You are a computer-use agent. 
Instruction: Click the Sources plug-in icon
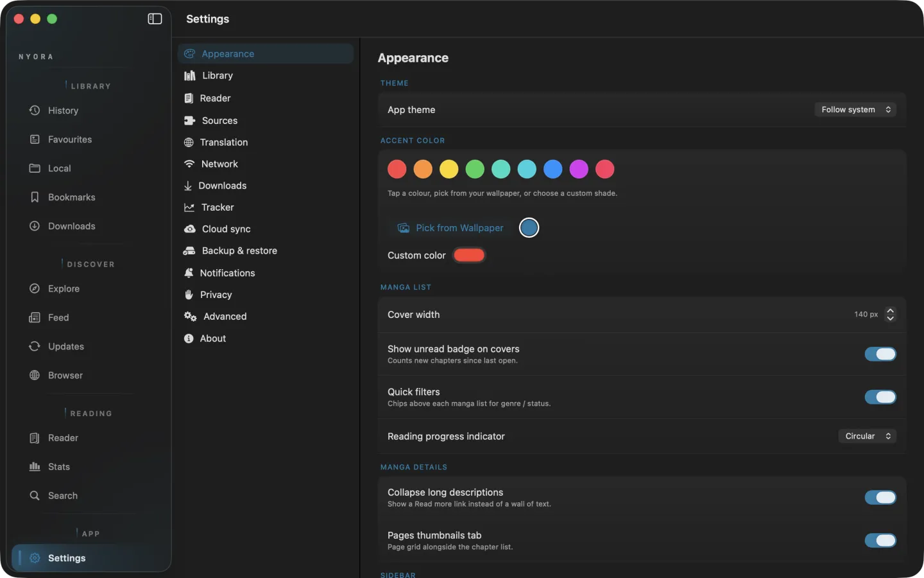click(x=189, y=121)
